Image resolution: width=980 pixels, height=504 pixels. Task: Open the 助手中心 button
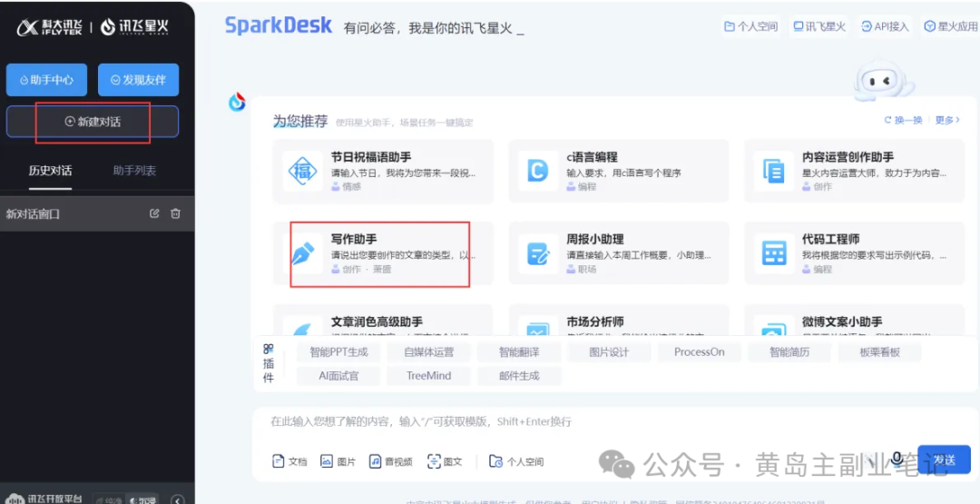47,80
